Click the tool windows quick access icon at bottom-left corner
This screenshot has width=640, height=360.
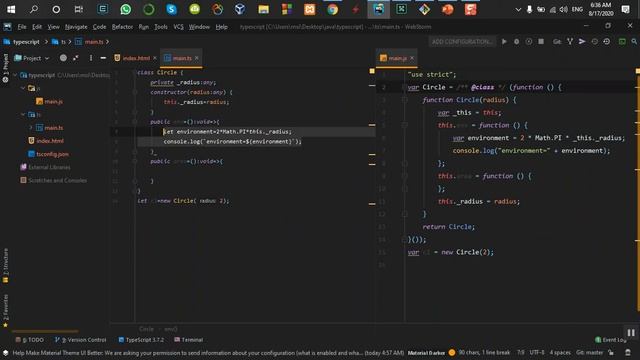point(5,352)
